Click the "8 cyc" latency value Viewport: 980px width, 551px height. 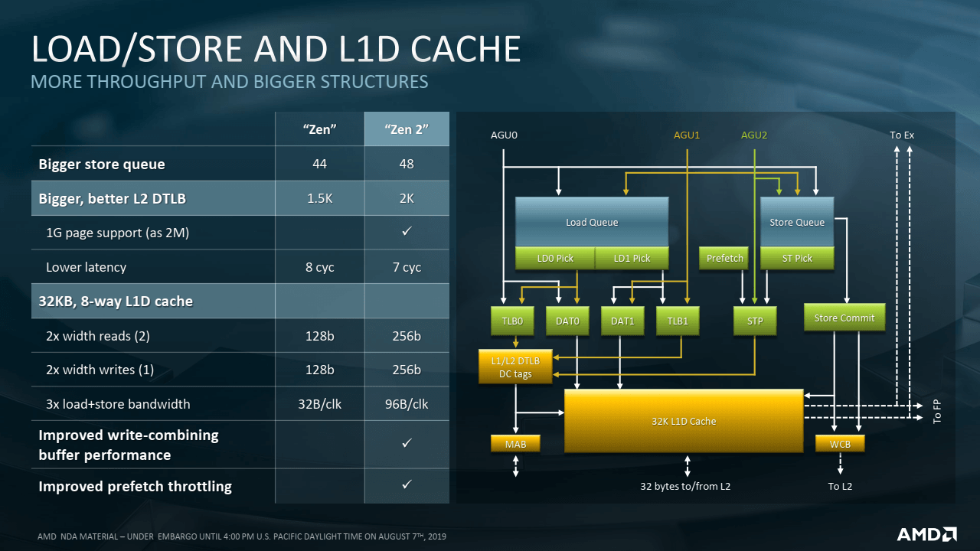[x=319, y=267]
